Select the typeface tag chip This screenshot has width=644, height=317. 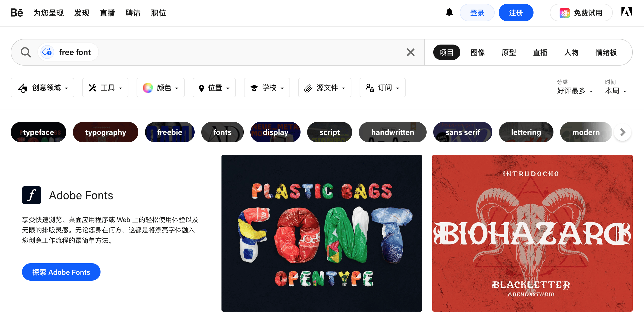38,132
